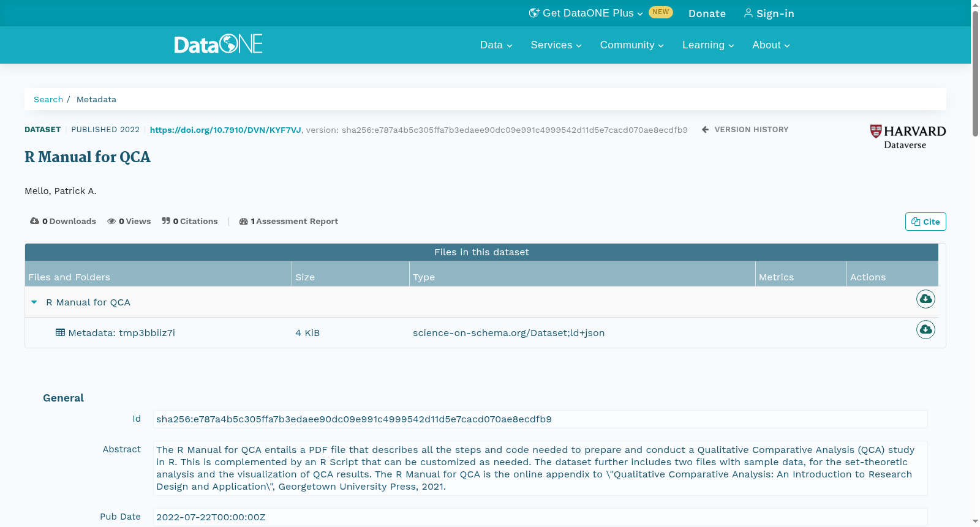Image resolution: width=980 pixels, height=527 pixels.
Task: Click the Actions column header
Action: click(x=892, y=274)
